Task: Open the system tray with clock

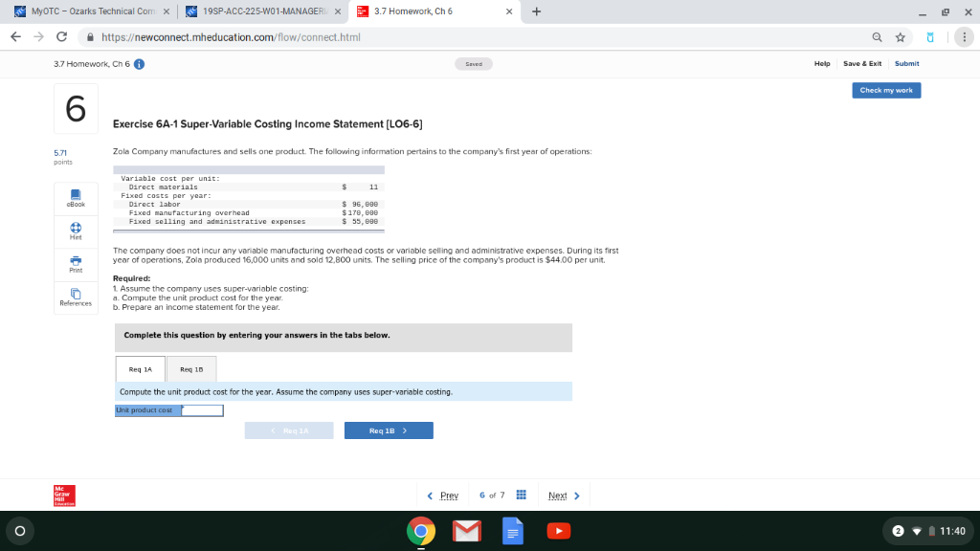Action: [x=927, y=531]
